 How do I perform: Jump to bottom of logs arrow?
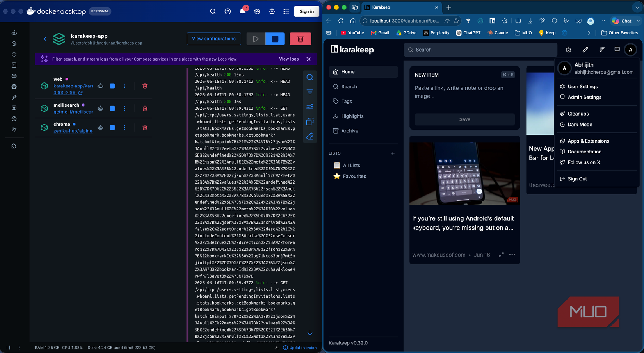point(310,333)
